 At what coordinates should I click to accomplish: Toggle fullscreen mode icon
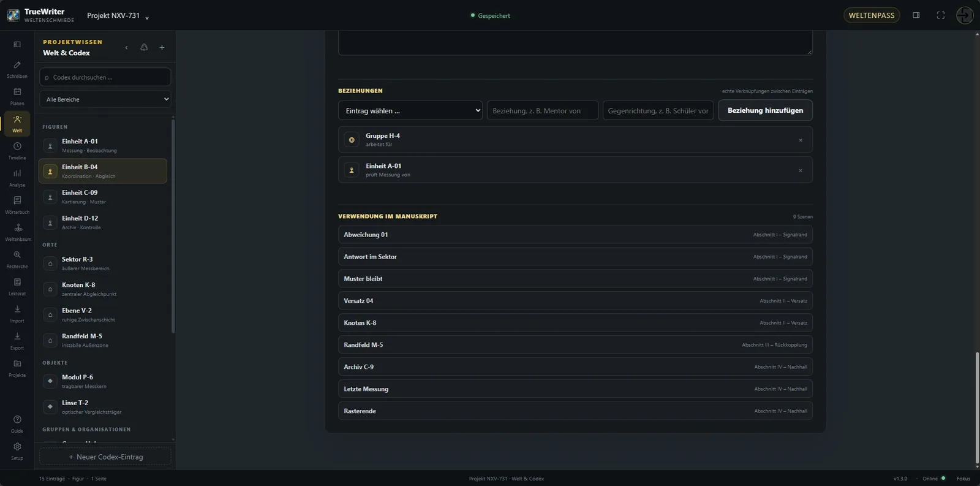click(x=941, y=15)
